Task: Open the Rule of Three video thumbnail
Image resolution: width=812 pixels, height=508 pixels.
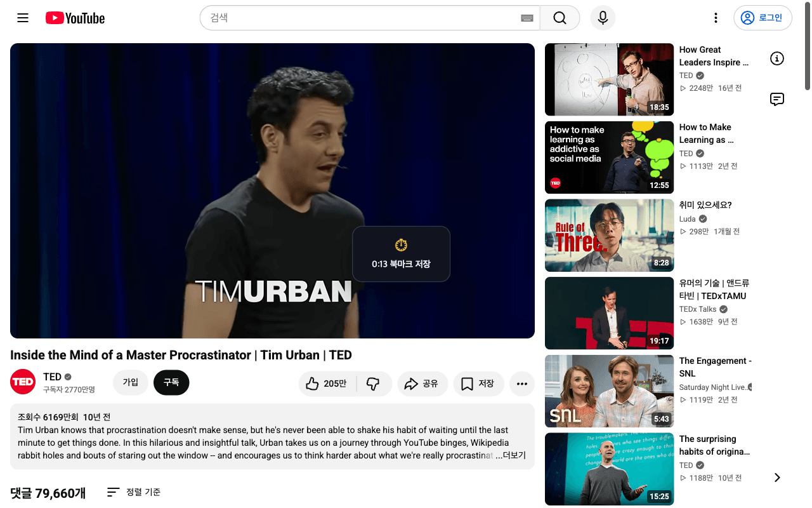Action: (609, 236)
